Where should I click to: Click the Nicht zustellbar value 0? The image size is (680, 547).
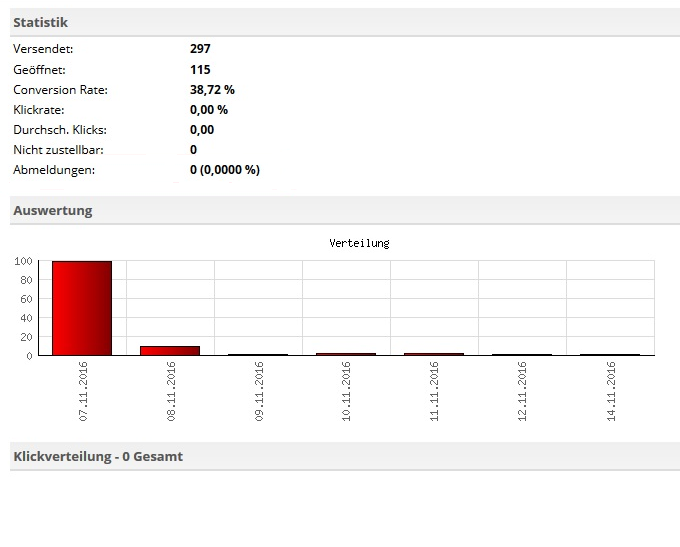[x=193, y=150]
